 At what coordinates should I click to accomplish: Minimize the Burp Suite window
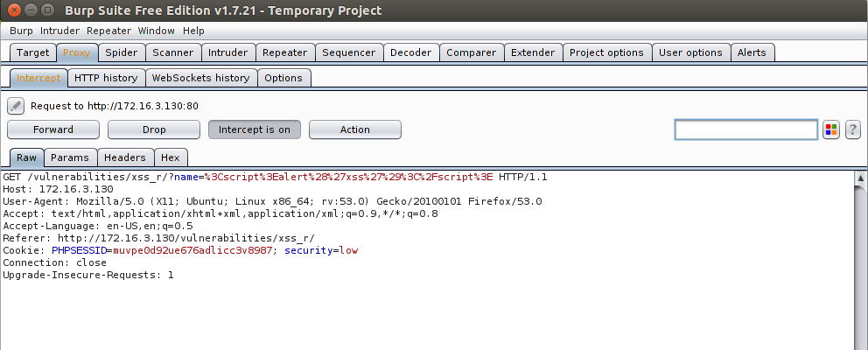click(31, 10)
